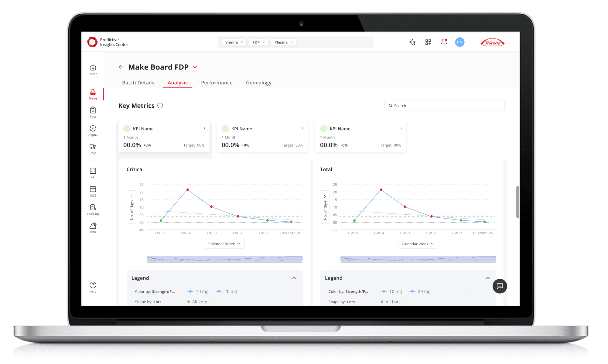Remove the Plasma filter tag
608x364 pixels.
click(x=292, y=42)
